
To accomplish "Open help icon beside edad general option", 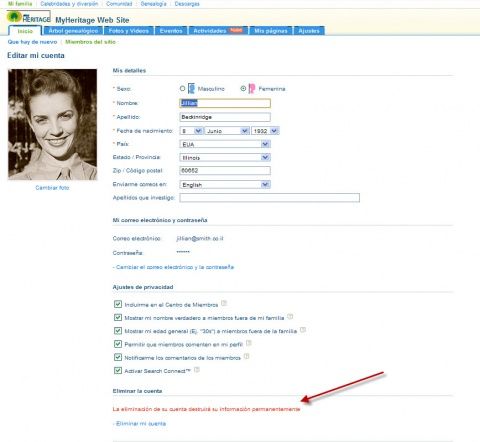I will pyautogui.click(x=303, y=330).
